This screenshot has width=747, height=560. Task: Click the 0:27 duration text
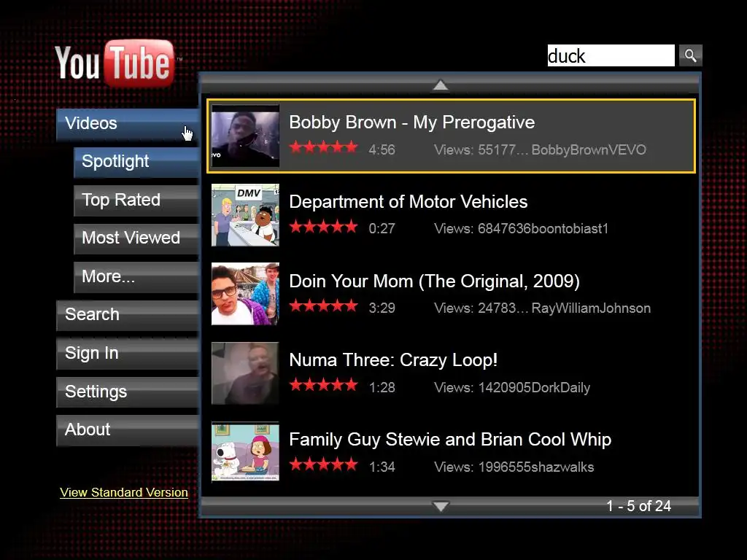[x=382, y=229]
